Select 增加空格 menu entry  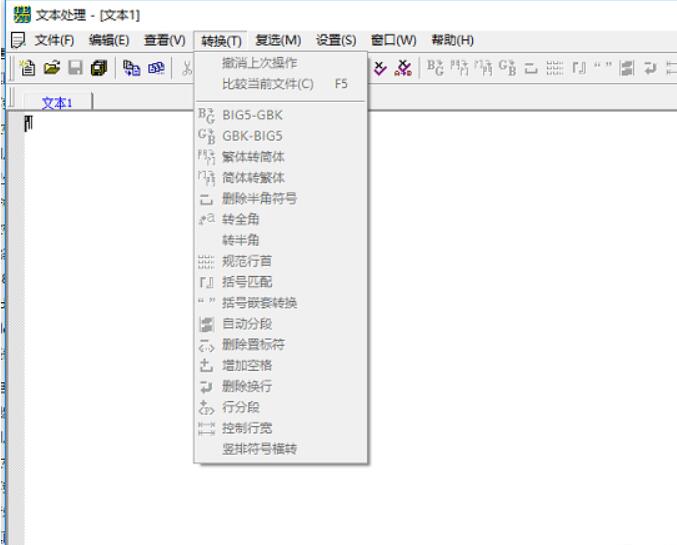tap(281, 365)
